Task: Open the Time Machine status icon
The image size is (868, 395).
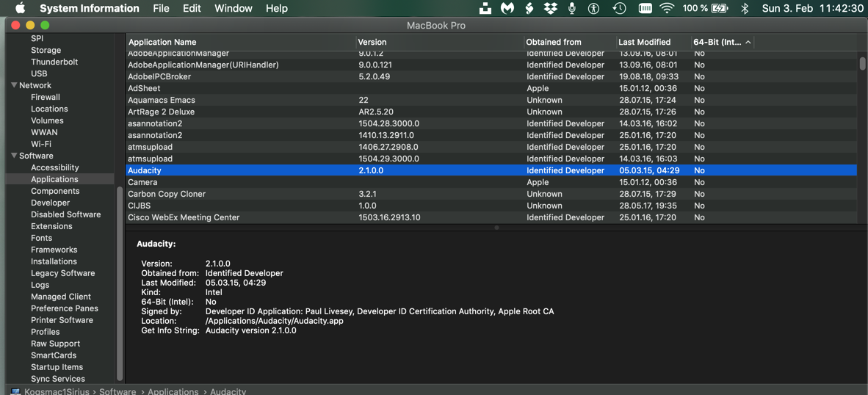Action: tap(619, 8)
